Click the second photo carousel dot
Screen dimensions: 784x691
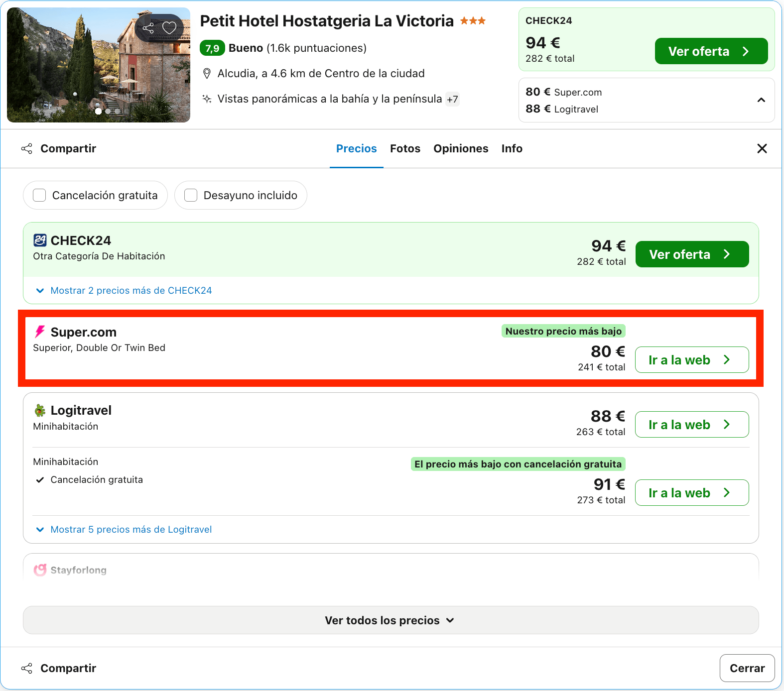108,111
